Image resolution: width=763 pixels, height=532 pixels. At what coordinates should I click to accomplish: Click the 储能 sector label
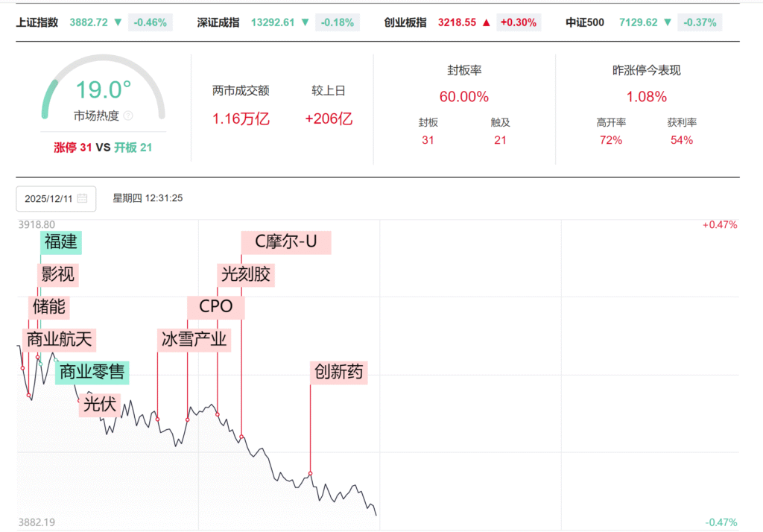point(49,306)
